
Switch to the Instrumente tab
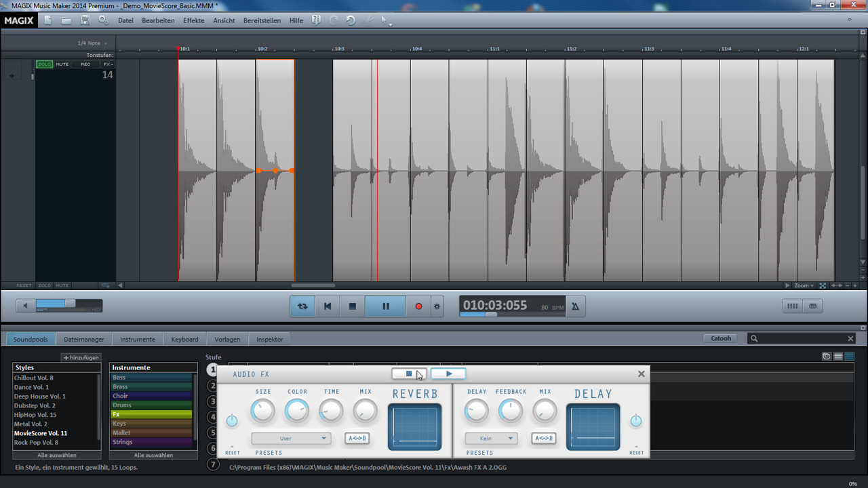click(x=138, y=339)
